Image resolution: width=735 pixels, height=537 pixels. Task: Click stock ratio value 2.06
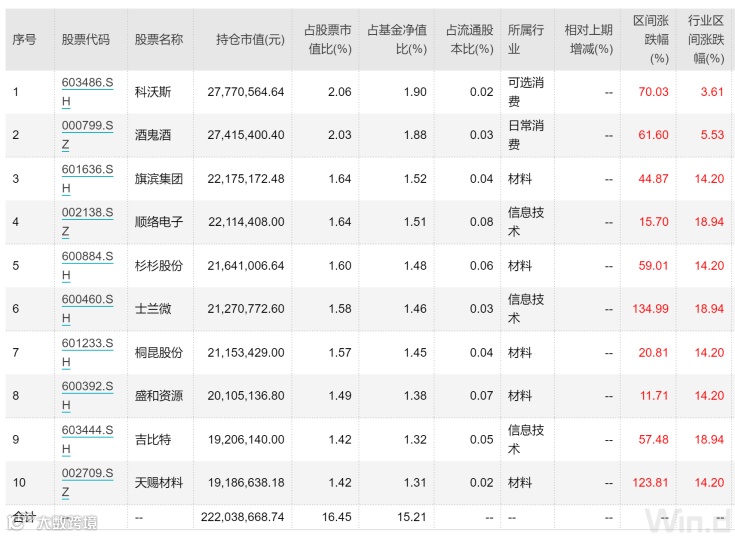[x=339, y=92]
